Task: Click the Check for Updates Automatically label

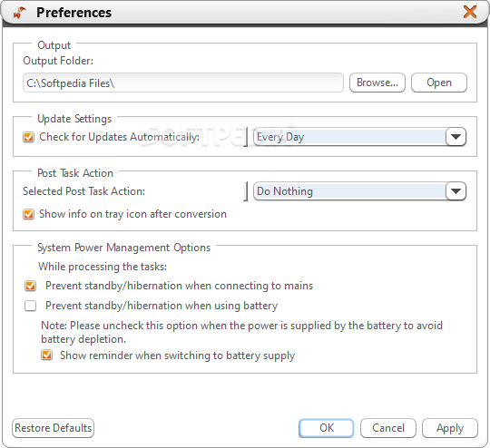Action: coord(120,137)
